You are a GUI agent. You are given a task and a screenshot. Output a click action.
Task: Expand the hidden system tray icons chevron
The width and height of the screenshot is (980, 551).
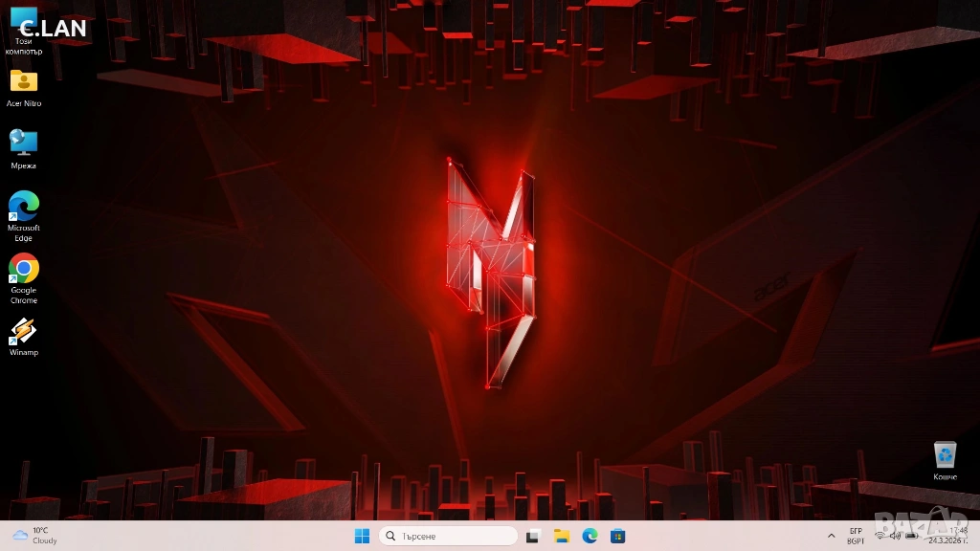[x=831, y=536]
